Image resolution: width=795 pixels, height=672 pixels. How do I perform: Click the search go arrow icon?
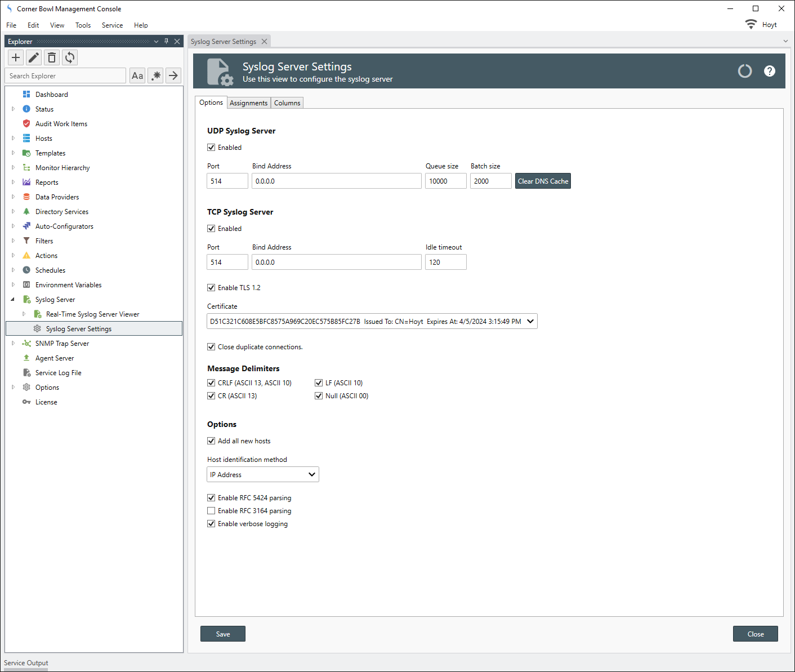tap(173, 75)
